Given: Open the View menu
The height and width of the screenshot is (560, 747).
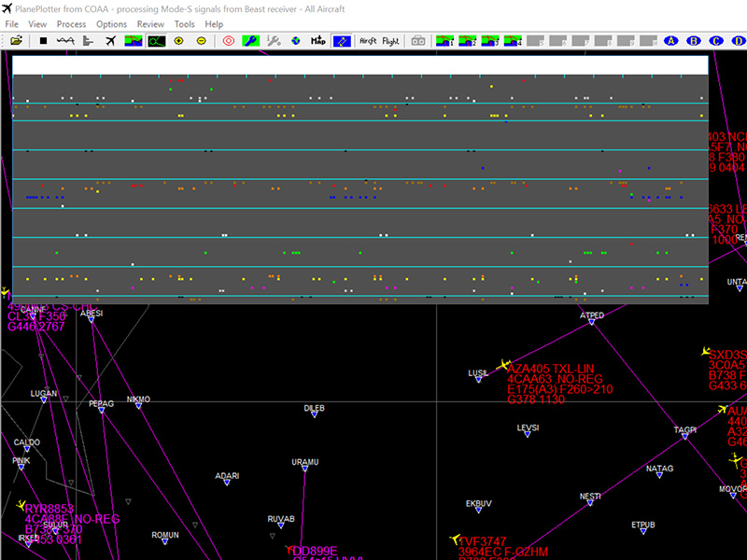Looking at the screenshot, I should (37, 24).
